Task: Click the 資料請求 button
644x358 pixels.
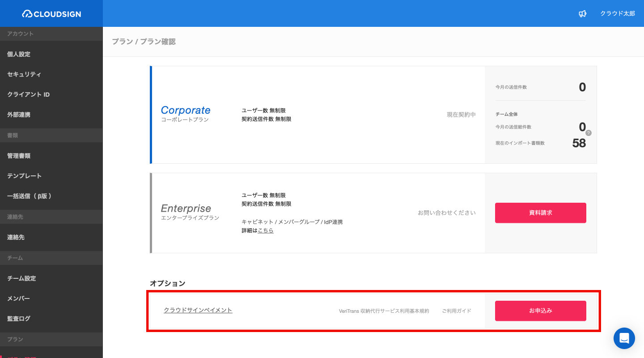Action: pos(540,213)
